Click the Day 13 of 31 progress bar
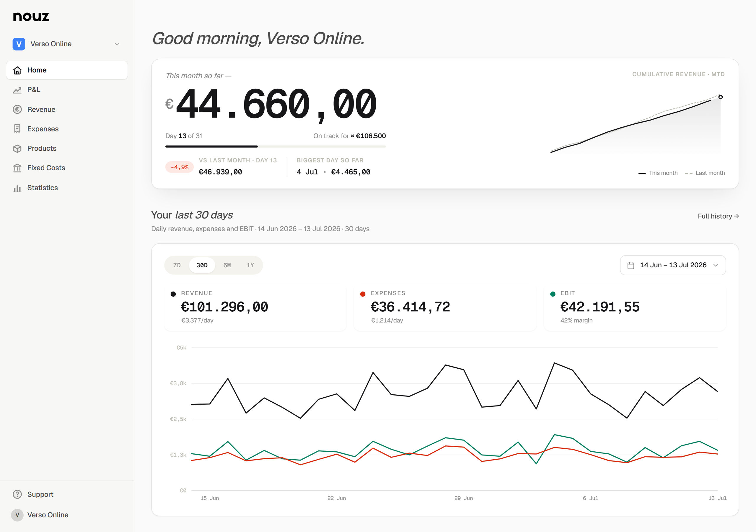 275,146
